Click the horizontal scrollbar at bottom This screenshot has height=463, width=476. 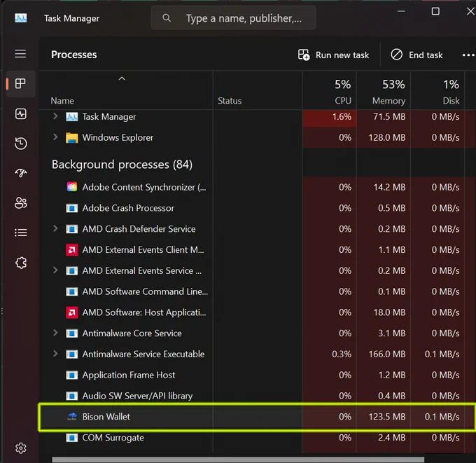[238, 459]
